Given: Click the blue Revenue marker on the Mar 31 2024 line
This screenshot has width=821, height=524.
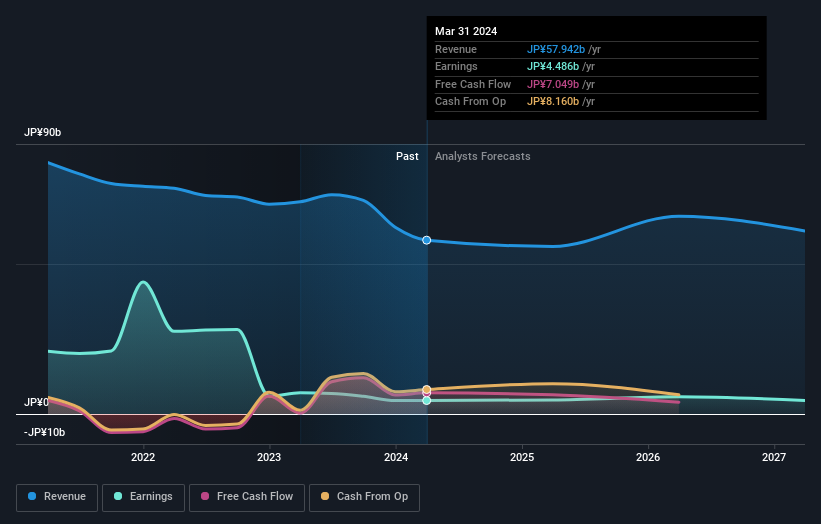Looking at the screenshot, I should click(x=427, y=240).
